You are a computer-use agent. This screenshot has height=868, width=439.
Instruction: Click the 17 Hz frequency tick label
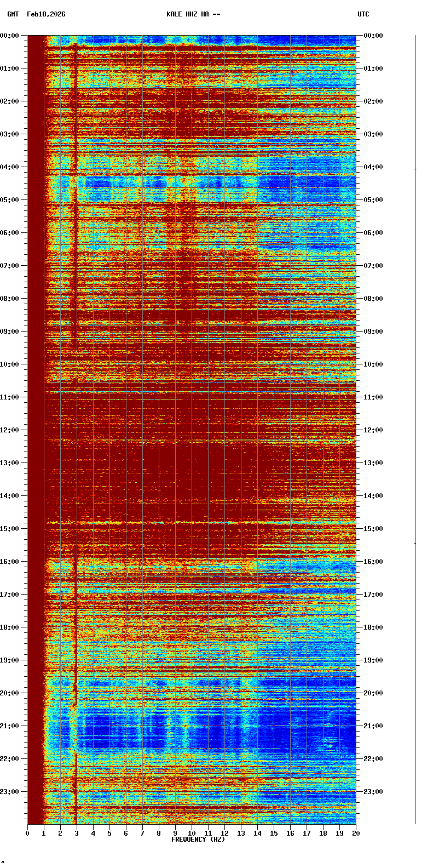click(307, 833)
